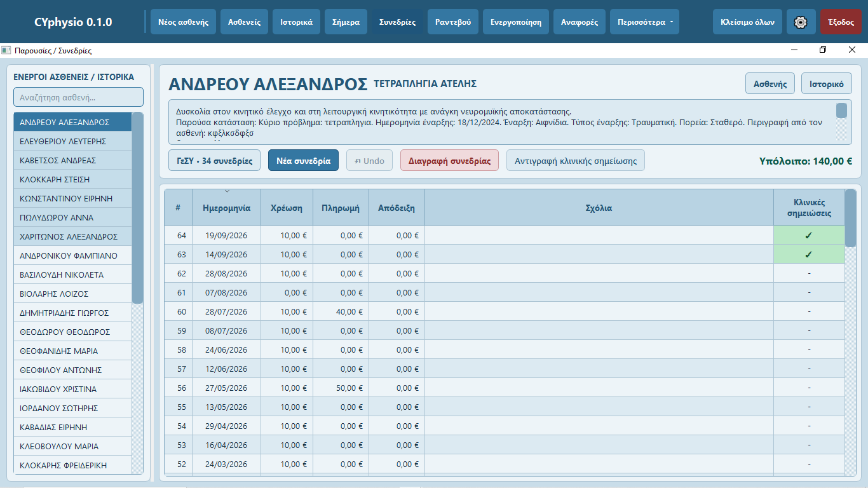Click the Απόδειξη column header

tap(397, 208)
